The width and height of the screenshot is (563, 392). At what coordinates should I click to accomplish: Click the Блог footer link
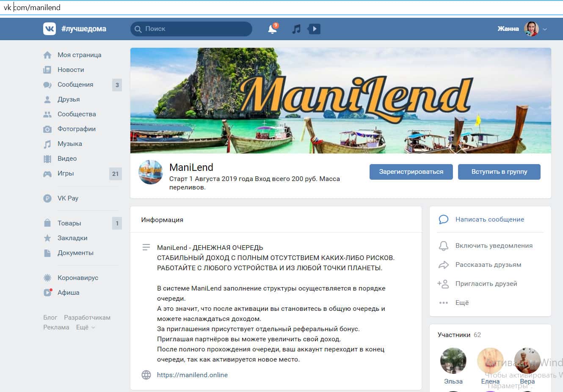(50, 318)
